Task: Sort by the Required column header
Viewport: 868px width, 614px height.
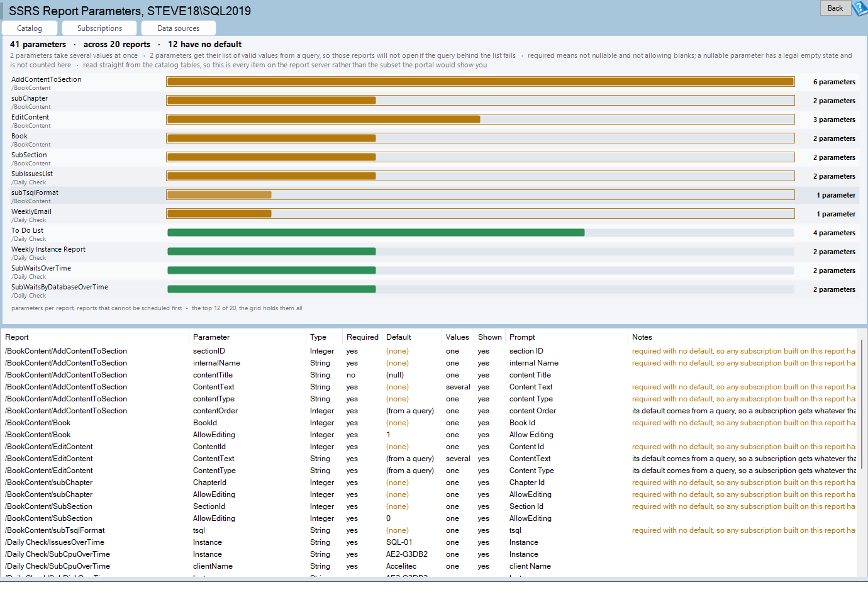Action: click(x=362, y=337)
